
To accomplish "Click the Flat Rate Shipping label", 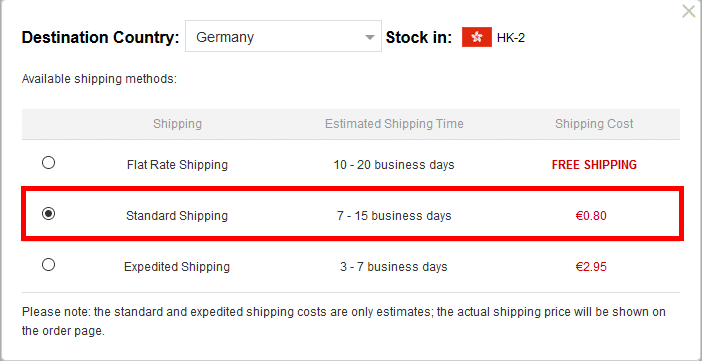I will click(177, 165).
